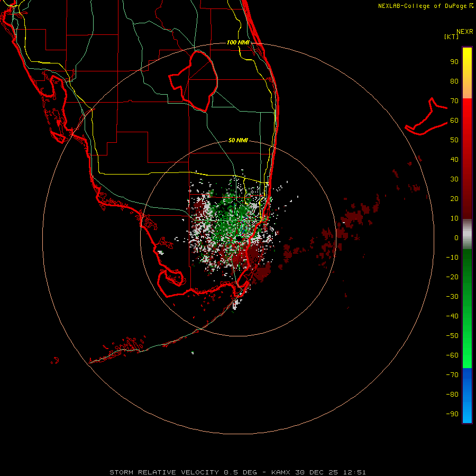
Task: Click the [KT] units label
Action: [x=452, y=36]
